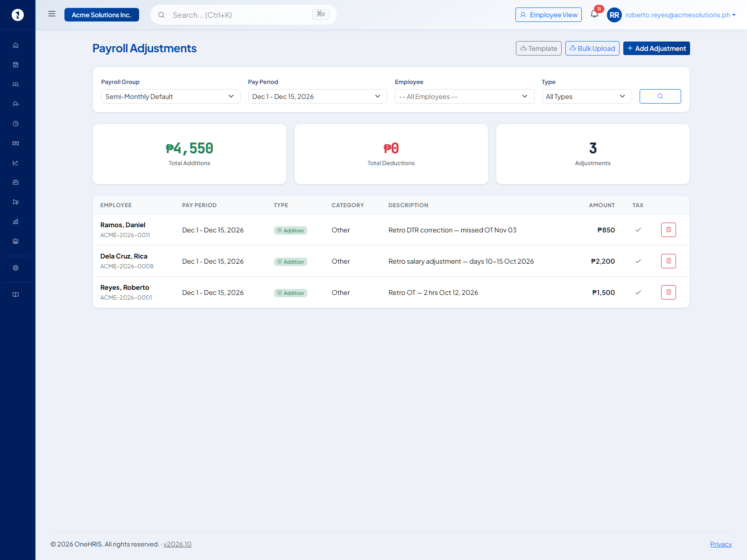This screenshot has height=560, width=747.
Task: Expand the Pay Period dropdown
Action: tap(317, 96)
